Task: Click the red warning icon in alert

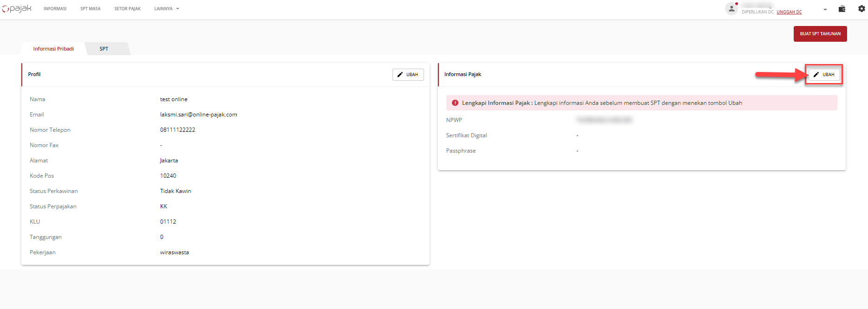Action: pyautogui.click(x=455, y=103)
